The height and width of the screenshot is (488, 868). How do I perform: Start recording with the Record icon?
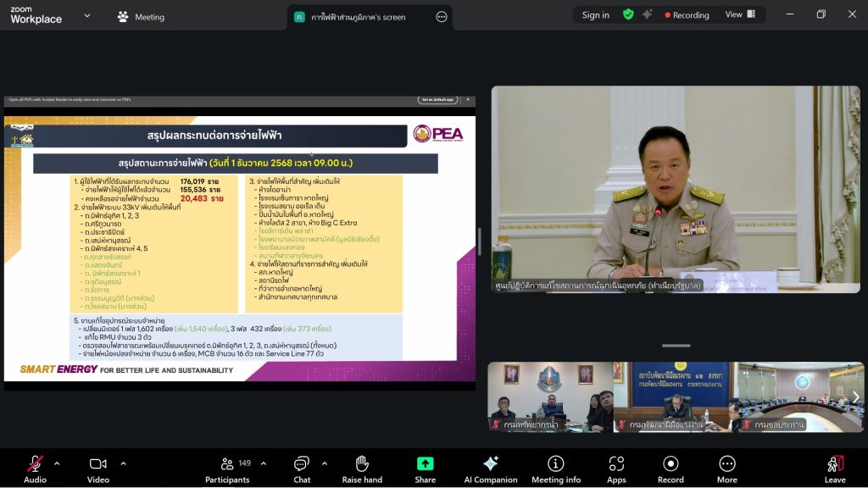pos(670,463)
